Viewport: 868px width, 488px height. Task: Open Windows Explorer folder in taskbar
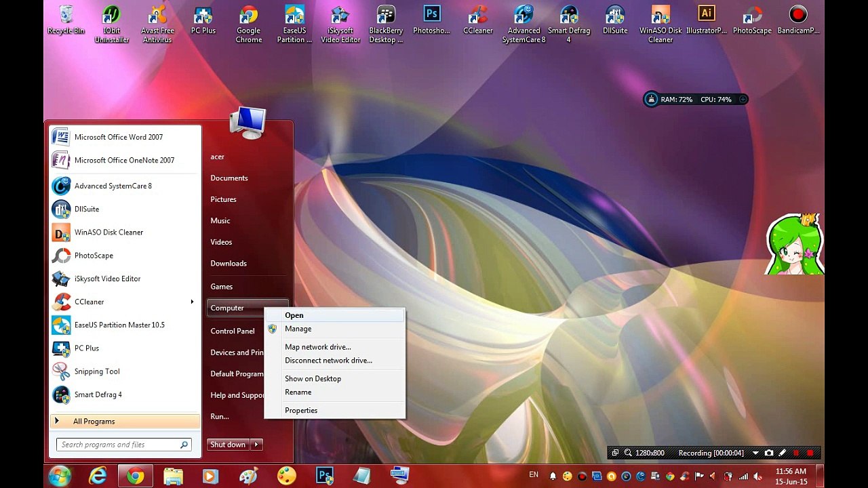pos(173,476)
